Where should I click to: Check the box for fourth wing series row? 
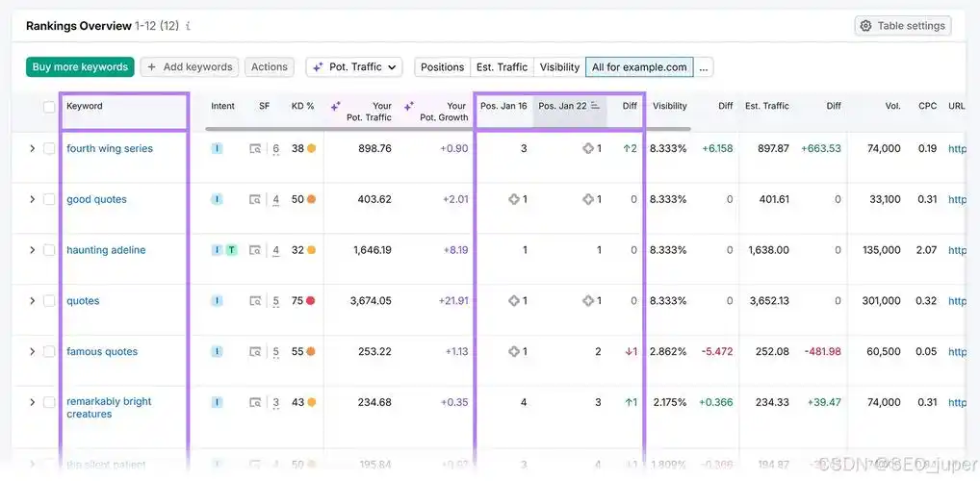tap(49, 149)
